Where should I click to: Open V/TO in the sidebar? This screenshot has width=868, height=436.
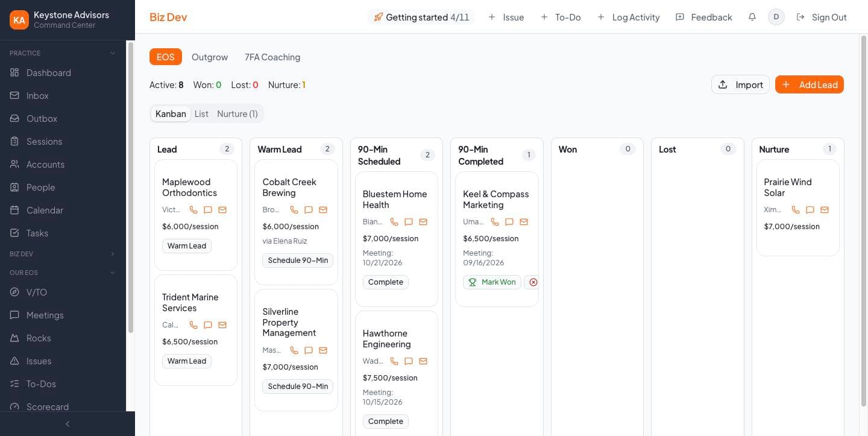[63, 292]
